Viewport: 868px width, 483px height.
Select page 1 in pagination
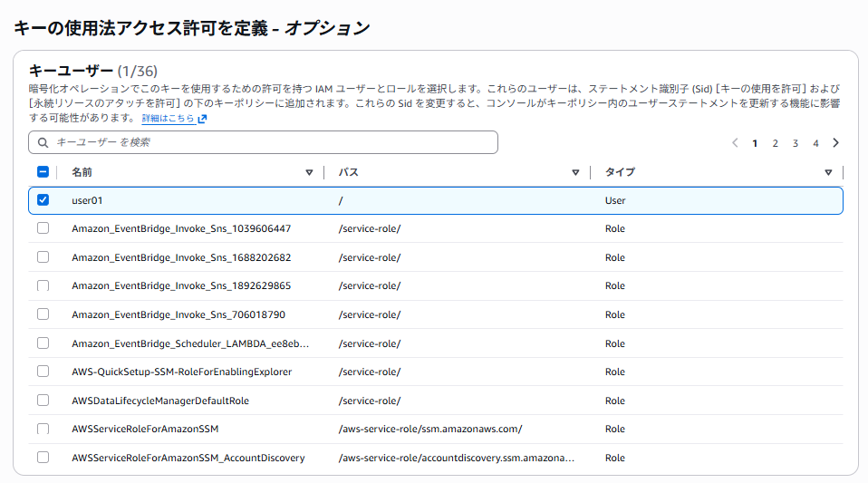755,143
